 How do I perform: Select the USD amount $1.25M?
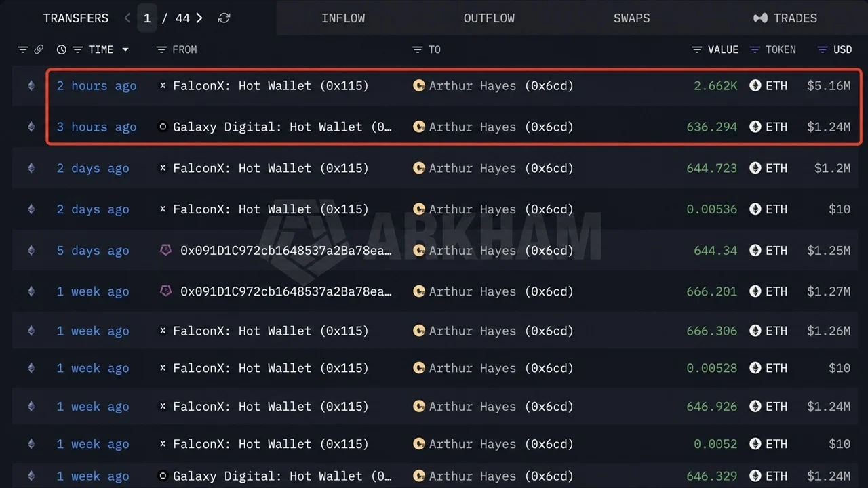[x=829, y=251]
